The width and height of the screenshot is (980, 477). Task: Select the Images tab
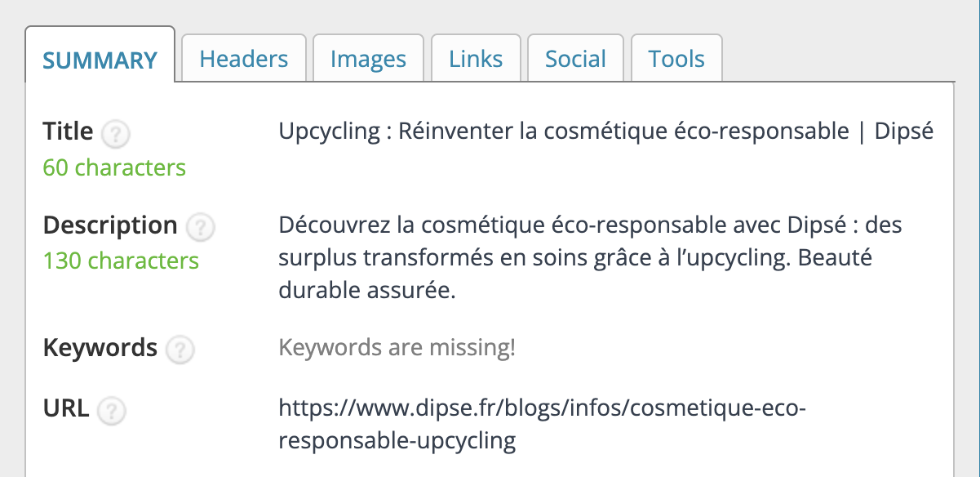click(368, 59)
